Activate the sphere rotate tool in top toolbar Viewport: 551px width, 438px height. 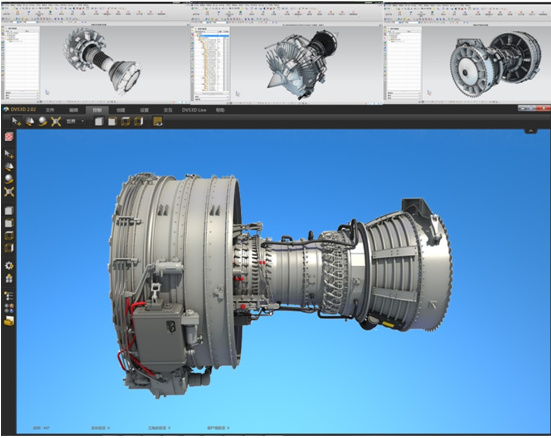click(x=43, y=122)
